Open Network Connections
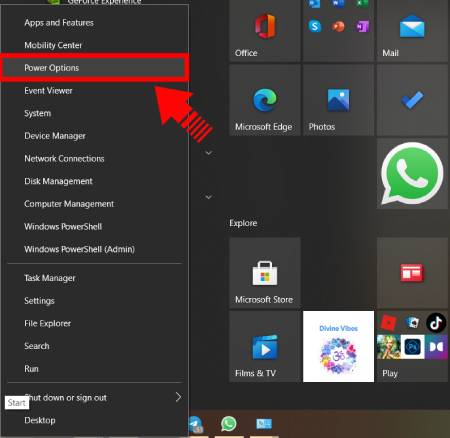 click(95, 159)
